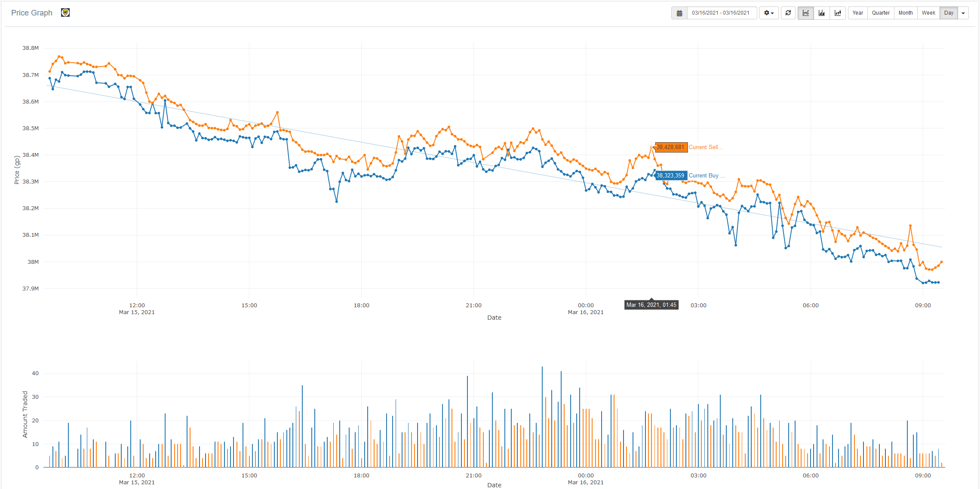
Task: Click the Price Graph title link
Action: pos(31,12)
